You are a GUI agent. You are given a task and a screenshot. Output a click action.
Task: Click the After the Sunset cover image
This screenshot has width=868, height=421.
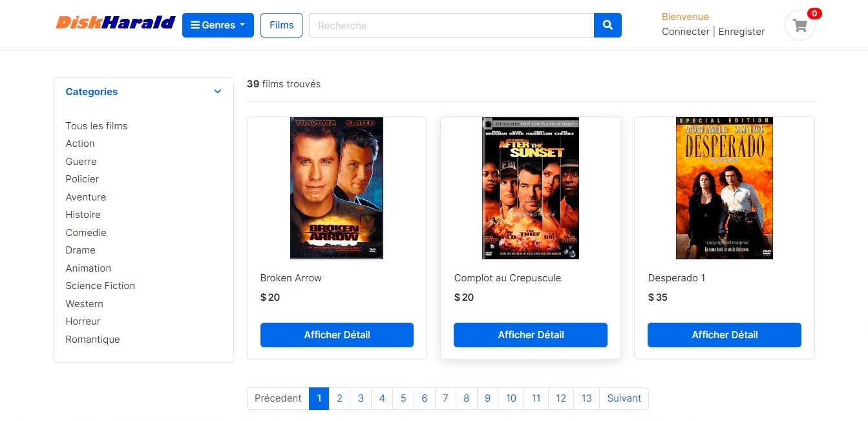pos(531,188)
